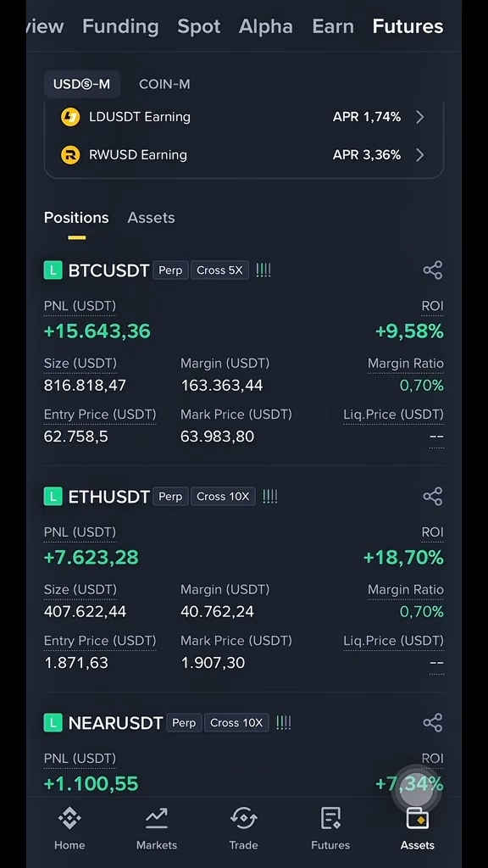Image resolution: width=488 pixels, height=868 pixels.
Task: Open the Cross 5X leverage selector for BTCUSDT
Action: (x=219, y=270)
